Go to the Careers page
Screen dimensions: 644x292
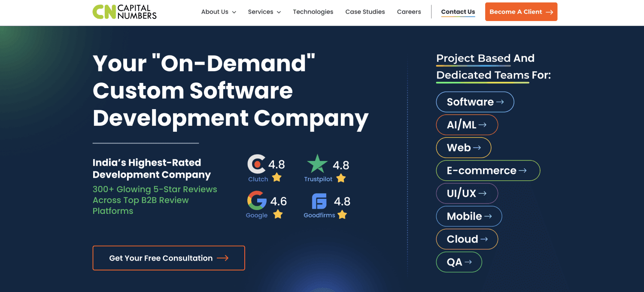tap(409, 12)
